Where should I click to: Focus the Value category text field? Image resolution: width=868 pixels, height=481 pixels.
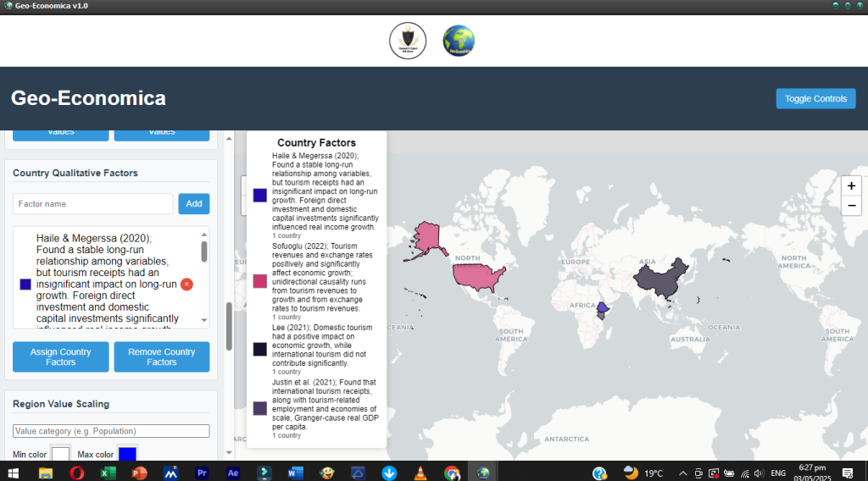coord(111,431)
